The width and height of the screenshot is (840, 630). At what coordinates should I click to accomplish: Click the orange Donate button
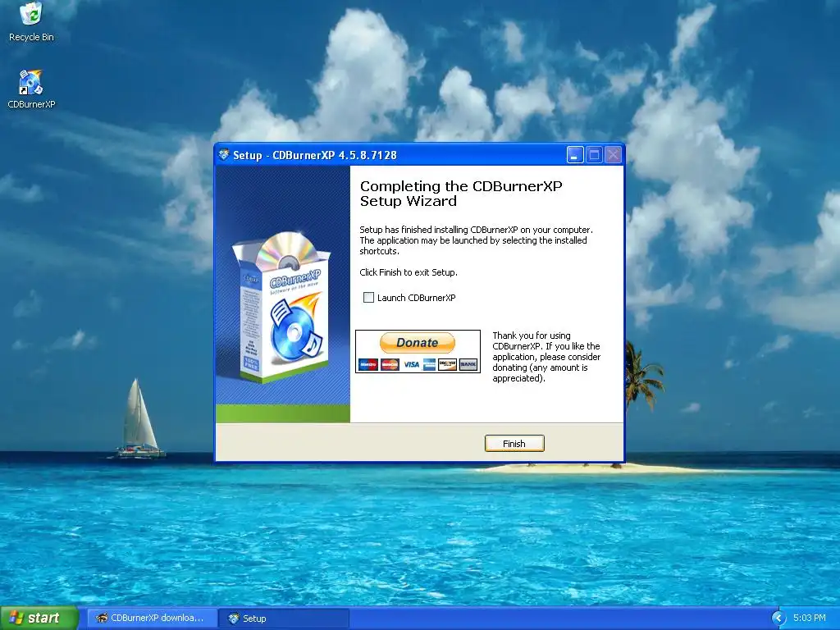(x=418, y=343)
